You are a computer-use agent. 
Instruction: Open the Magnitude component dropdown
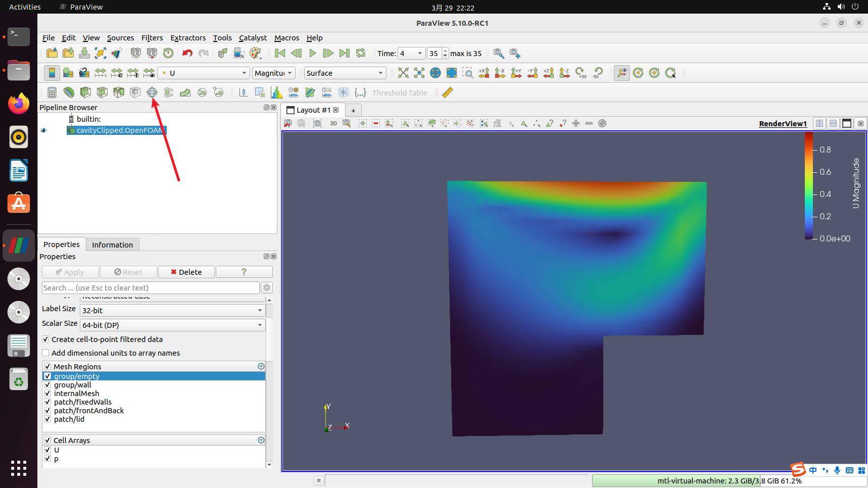pos(274,73)
